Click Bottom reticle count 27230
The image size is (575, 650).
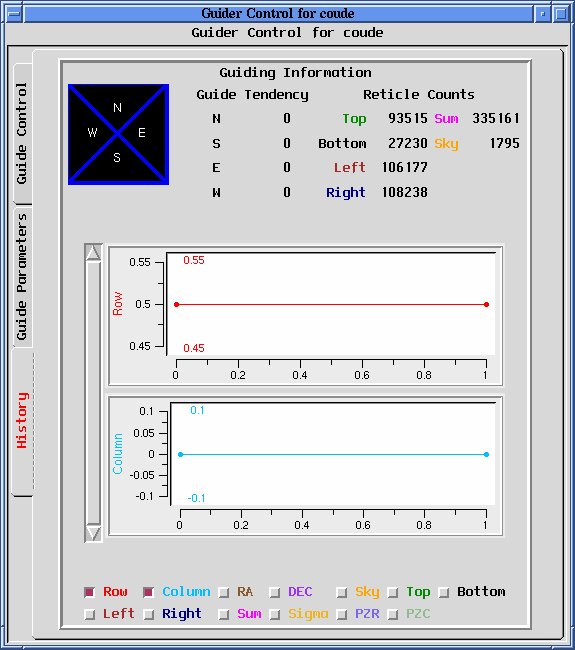(x=408, y=143)
